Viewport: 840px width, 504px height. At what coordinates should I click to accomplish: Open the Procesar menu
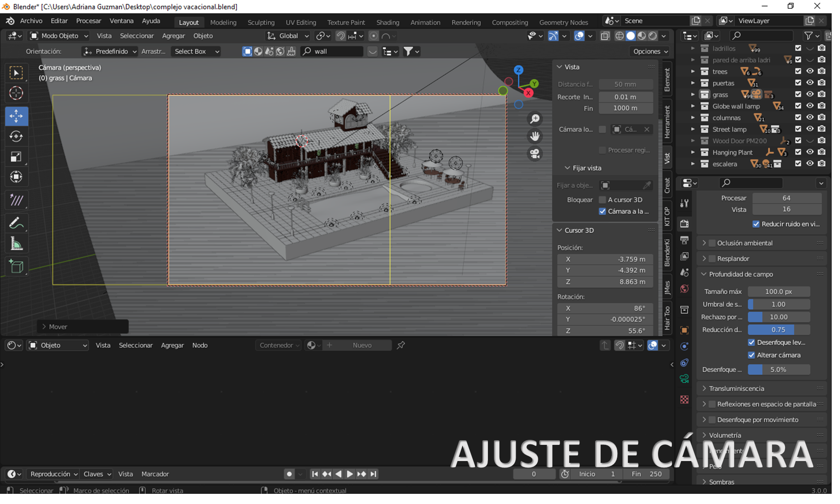(x=90, y=21)
